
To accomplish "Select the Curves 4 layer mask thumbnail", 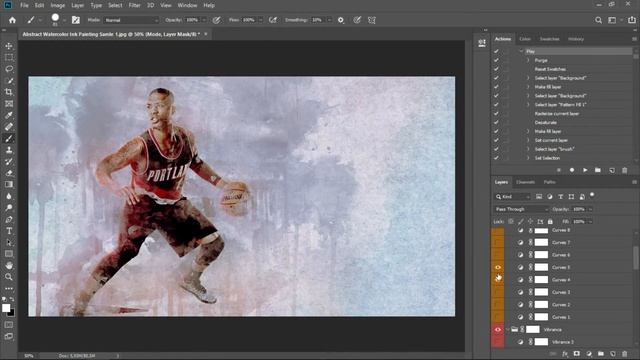I will (x=541, y=280).
